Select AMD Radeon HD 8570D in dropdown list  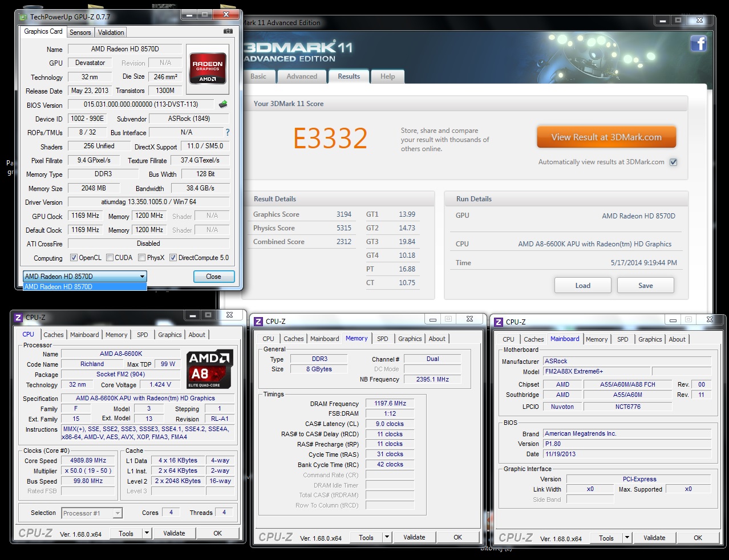point(84,287)
